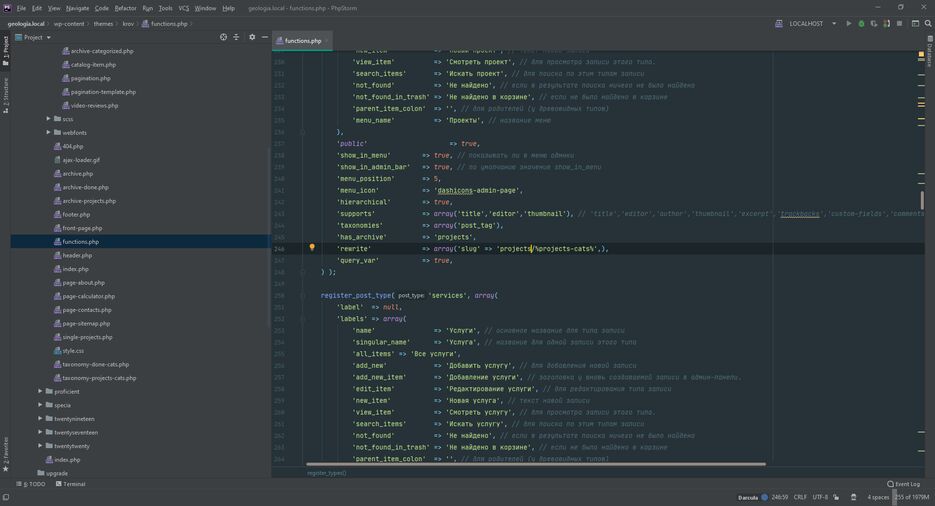This screenshot has height=506, width=935.
Task: Change CRLF line separator in status bar
Action: tap(800, 497)
